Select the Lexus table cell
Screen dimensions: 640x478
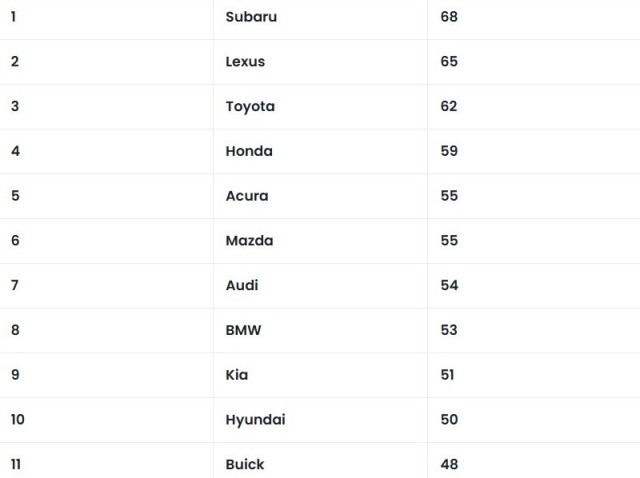pos(245,62)
